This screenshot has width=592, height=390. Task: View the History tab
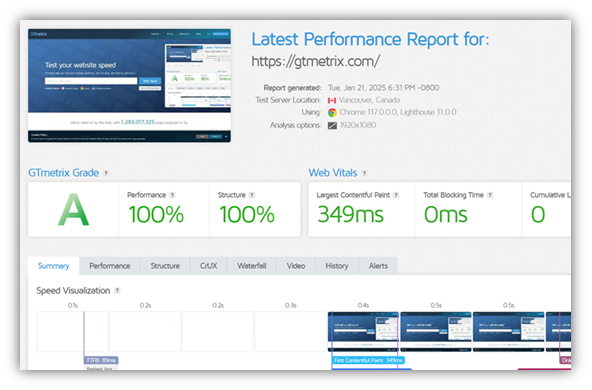(x=337, y=266)
